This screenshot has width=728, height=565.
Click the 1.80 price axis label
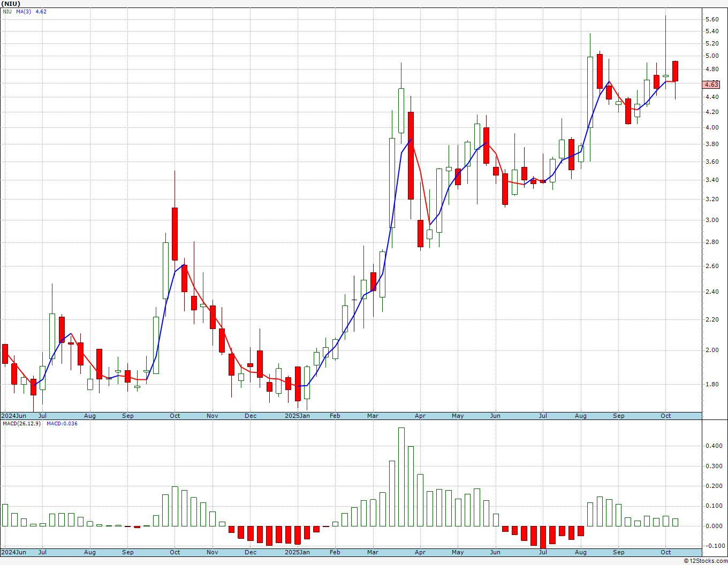click(x=712, y=384)
